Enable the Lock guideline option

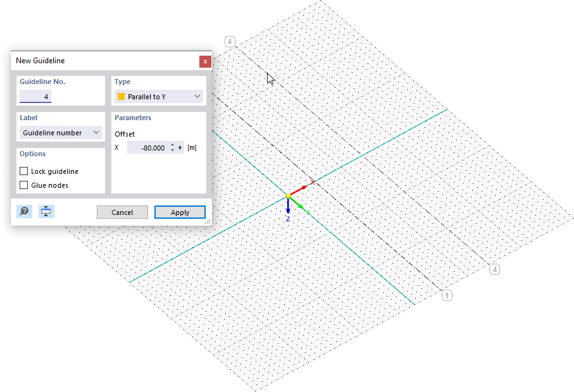[23, 171]
